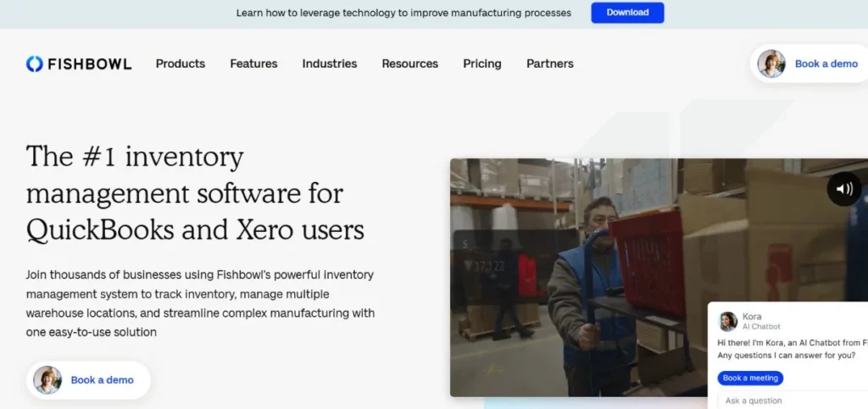Click header Book a demo avatar photo

[771, 64]
